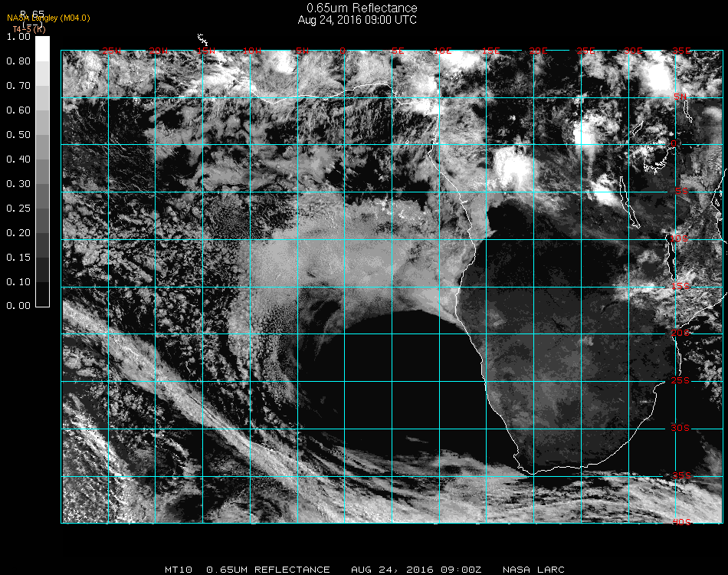Click the 10S latitude label
The image size is (728, 575).
coord(678,238)
